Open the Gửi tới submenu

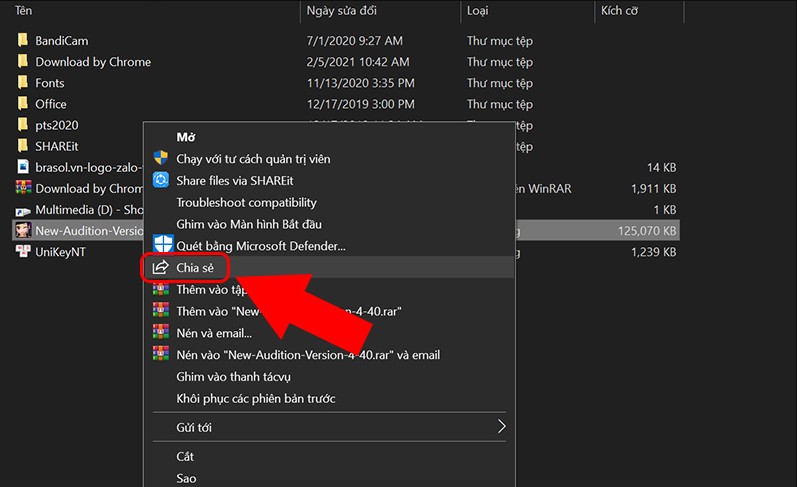coord(329,427)
